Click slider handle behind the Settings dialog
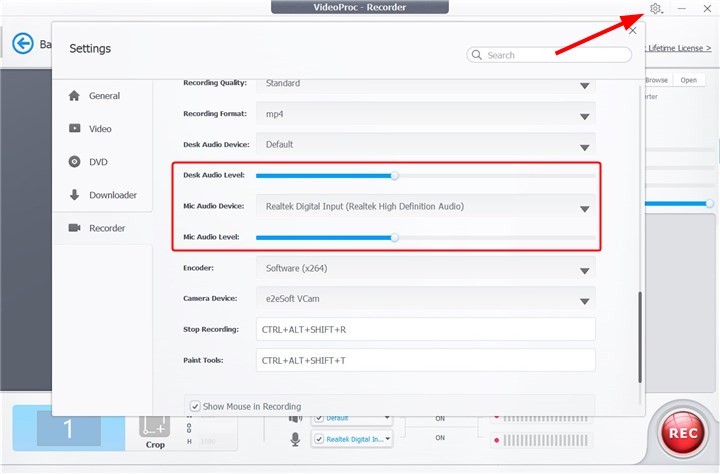This screenshot has width=720, height=474. pos(709,203)
